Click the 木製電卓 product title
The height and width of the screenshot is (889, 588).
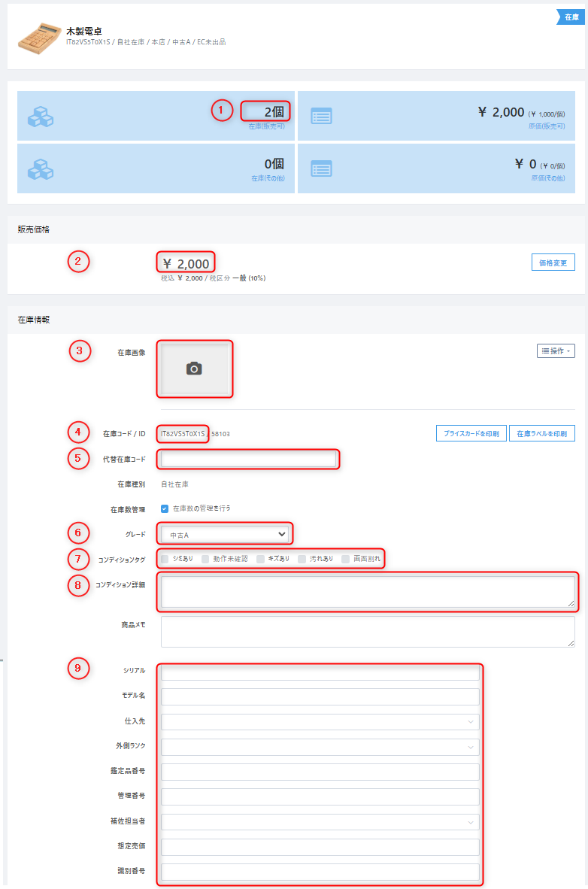pos(84,31)
